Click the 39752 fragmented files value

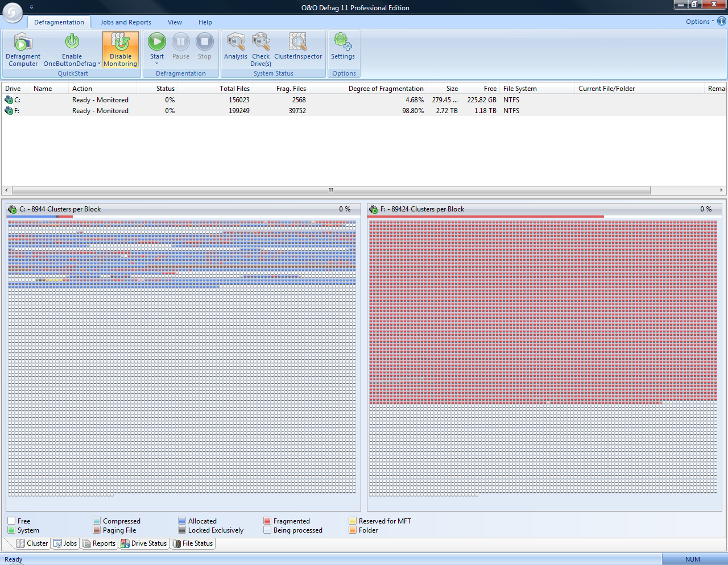pyautogui.click(x=297, y=111)
